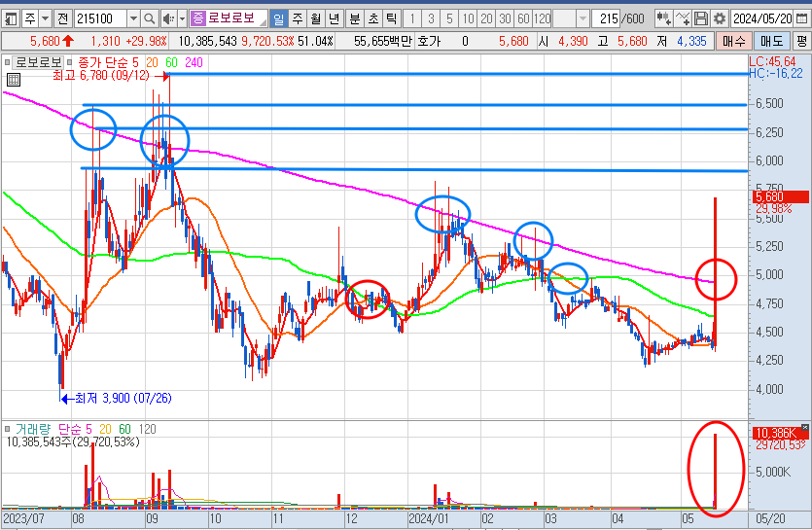812x530 pixels.
Task: Add a line indicator icon
Action: click(683, 19)
